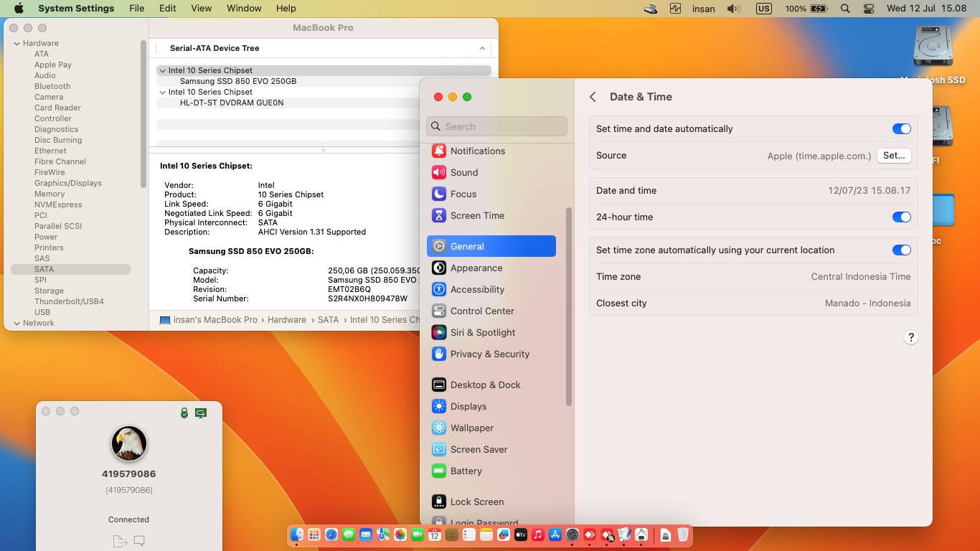Screen dimensions: 980x551
Task: Select Memory in Hardware list
Action: [x=50, y=194]
